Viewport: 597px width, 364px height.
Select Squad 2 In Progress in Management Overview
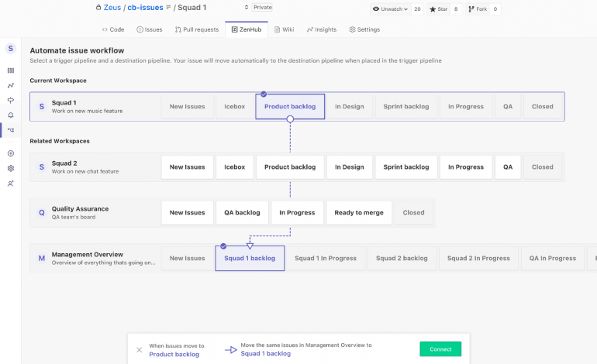tap(478, 258)
